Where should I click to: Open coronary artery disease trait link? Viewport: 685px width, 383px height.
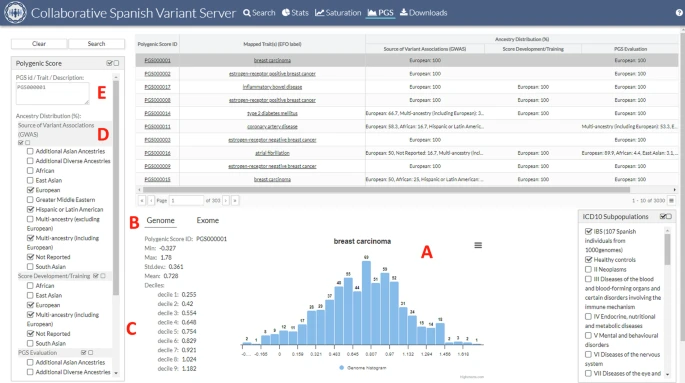click(272, 127)
